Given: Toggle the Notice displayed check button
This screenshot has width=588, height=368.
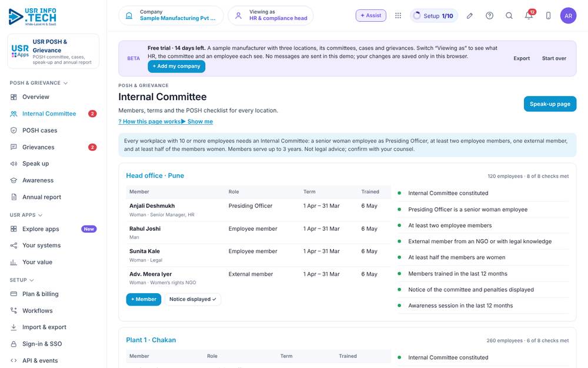Looking at the screenshot, I should tap(193, 299).
